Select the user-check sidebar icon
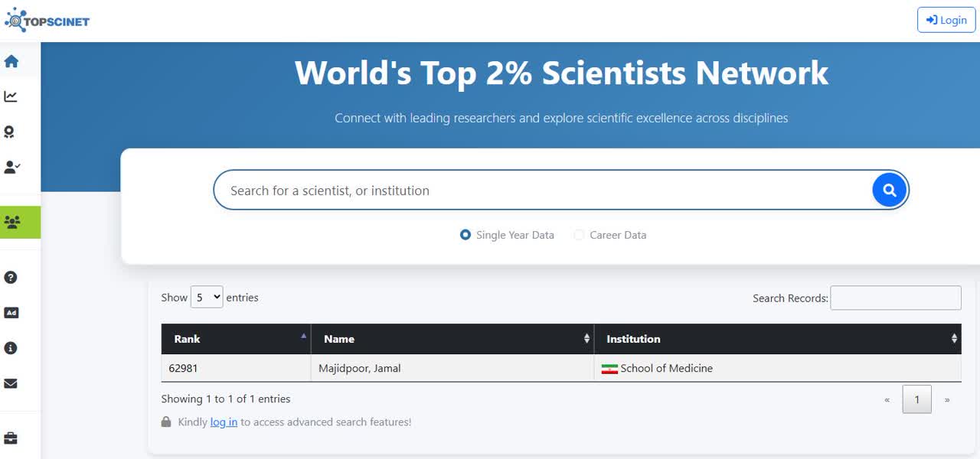The width and height of the screenshot is (980, 459). pos(11,167)
